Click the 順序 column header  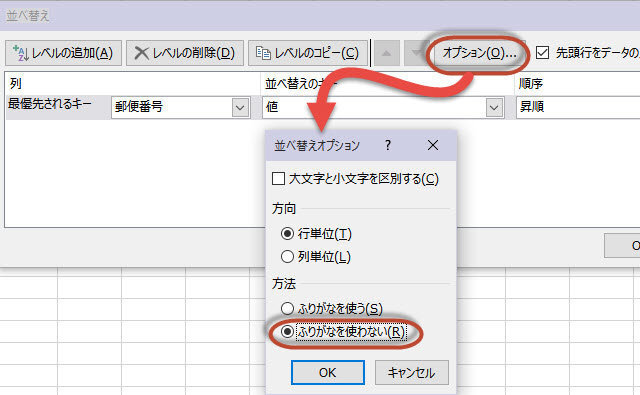click(531, 84)
